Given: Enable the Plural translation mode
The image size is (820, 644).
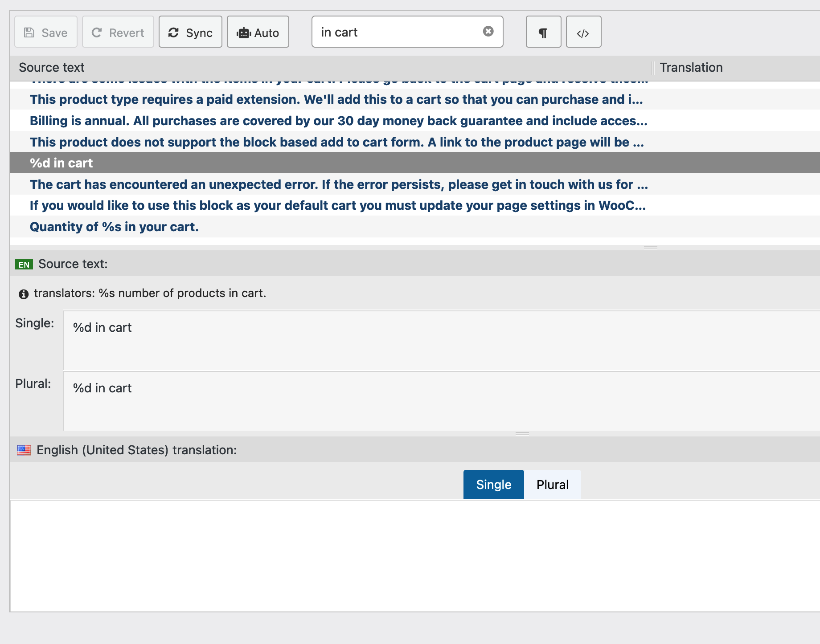Looking at the screenshot, I should click(553, 484).
